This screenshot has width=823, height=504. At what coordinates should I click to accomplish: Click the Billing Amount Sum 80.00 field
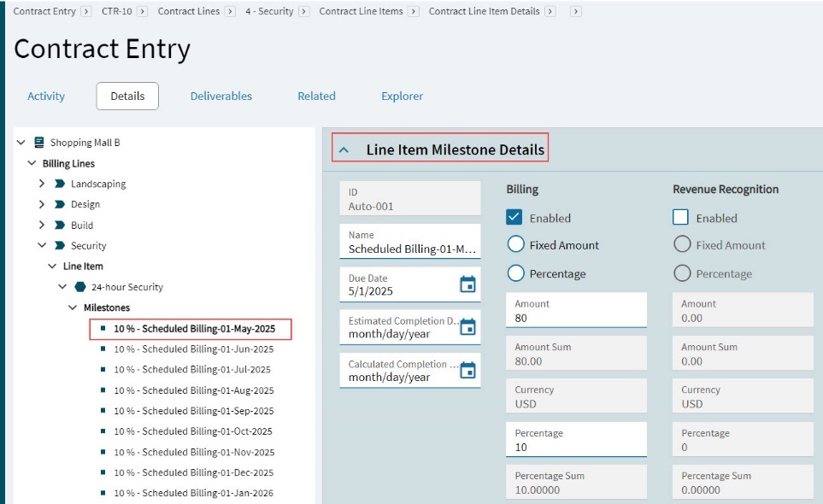(x=576, y=354)
